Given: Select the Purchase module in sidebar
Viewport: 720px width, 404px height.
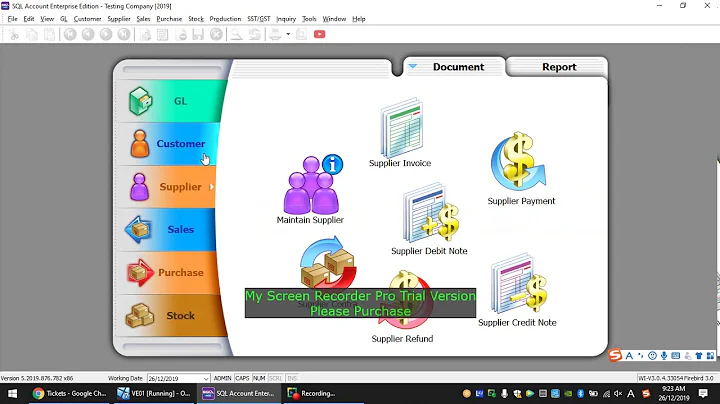Looking at the screenshot, I should click(167, 273).
